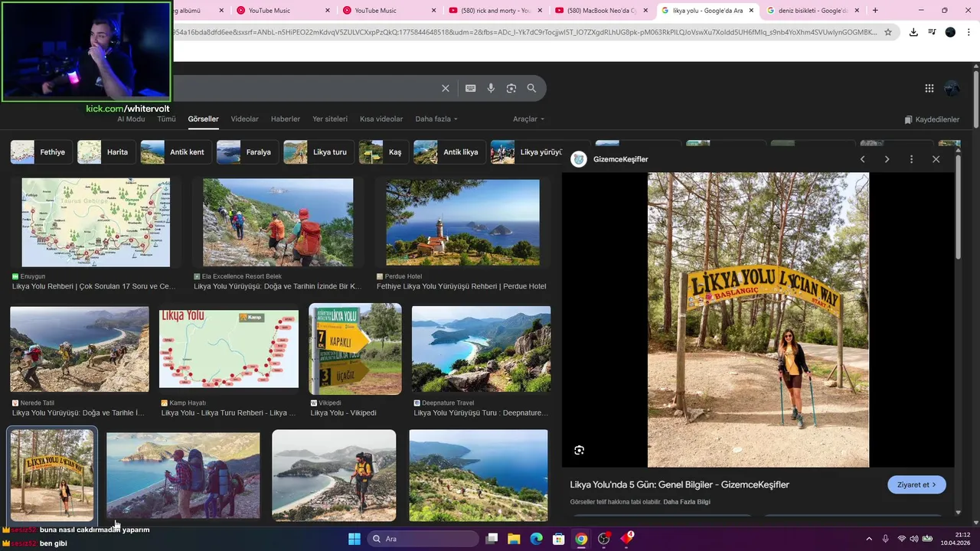The height and width of the screenshot is (551, 980).
Task: Open the Google account avatar menu
Action: 952,88
